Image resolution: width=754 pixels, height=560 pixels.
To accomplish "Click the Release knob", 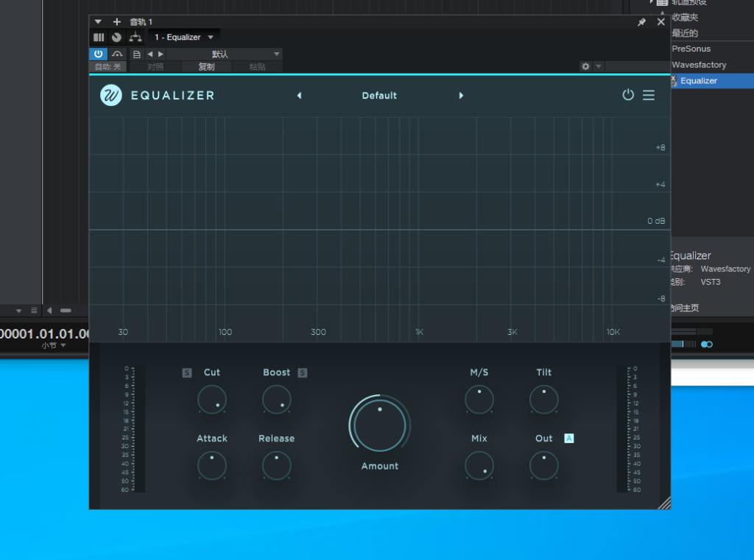I will coord(277,465).
